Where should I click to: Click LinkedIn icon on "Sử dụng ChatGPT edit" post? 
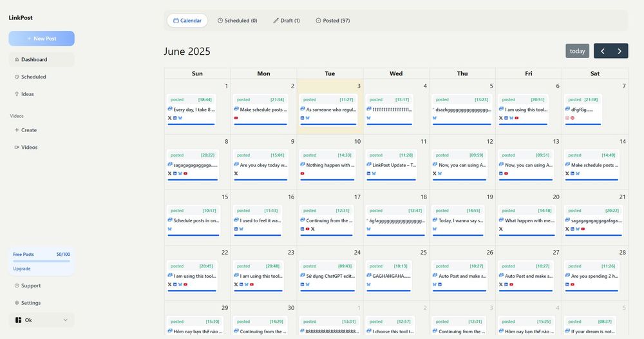pyautogui.click(x=302, y=284)
